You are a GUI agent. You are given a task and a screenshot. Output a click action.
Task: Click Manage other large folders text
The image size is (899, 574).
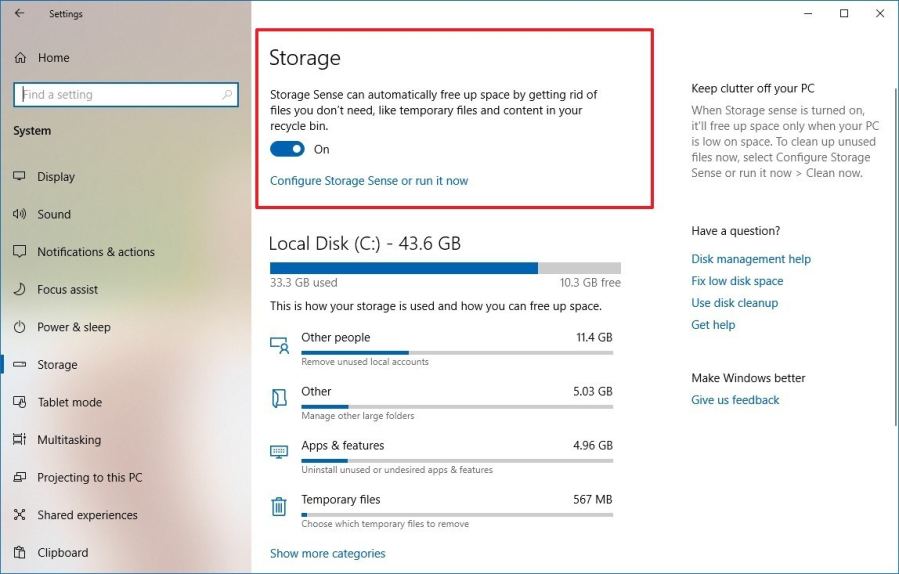pos(358,415)
